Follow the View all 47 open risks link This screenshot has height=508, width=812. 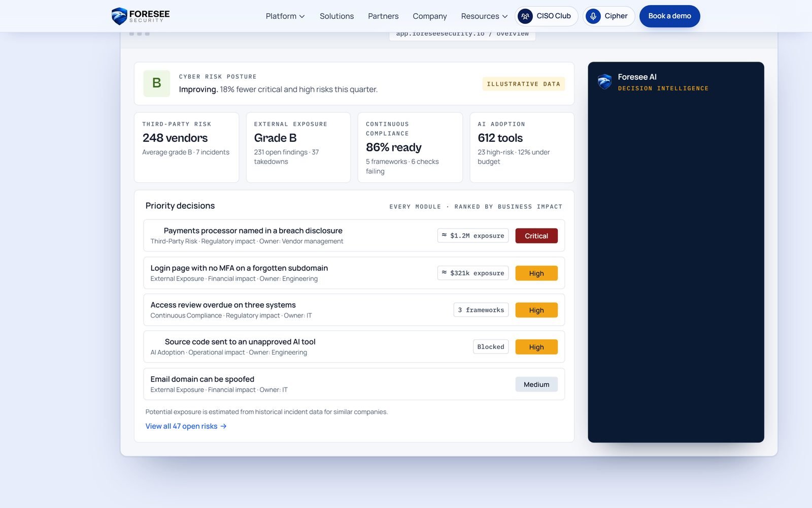pyautogui.click(x=186, y=426)
